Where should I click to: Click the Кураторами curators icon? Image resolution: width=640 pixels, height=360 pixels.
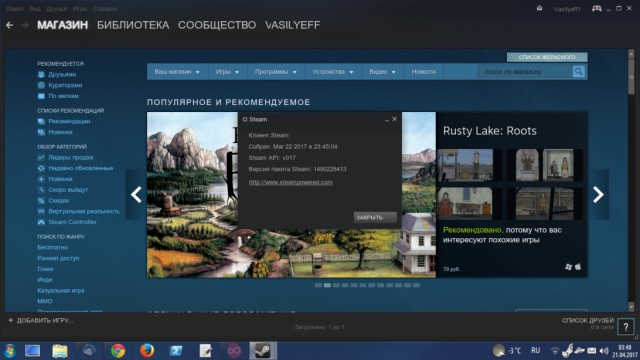[x=41, y=85]
